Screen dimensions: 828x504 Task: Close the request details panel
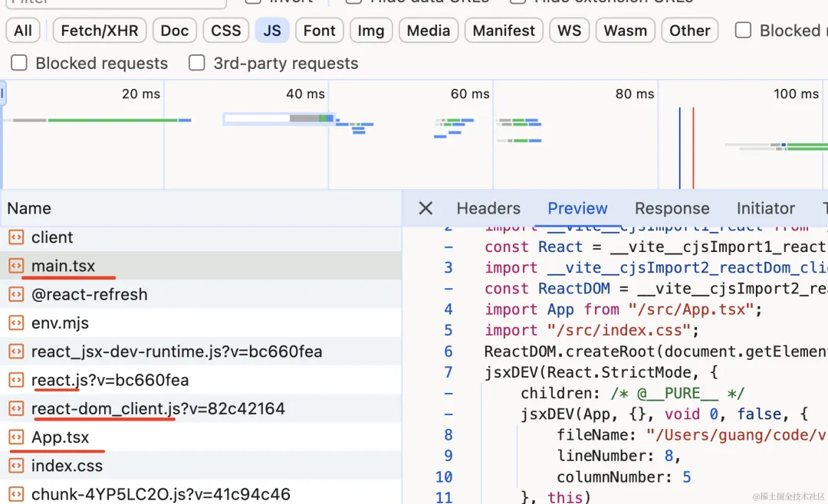tap(426, 208)
